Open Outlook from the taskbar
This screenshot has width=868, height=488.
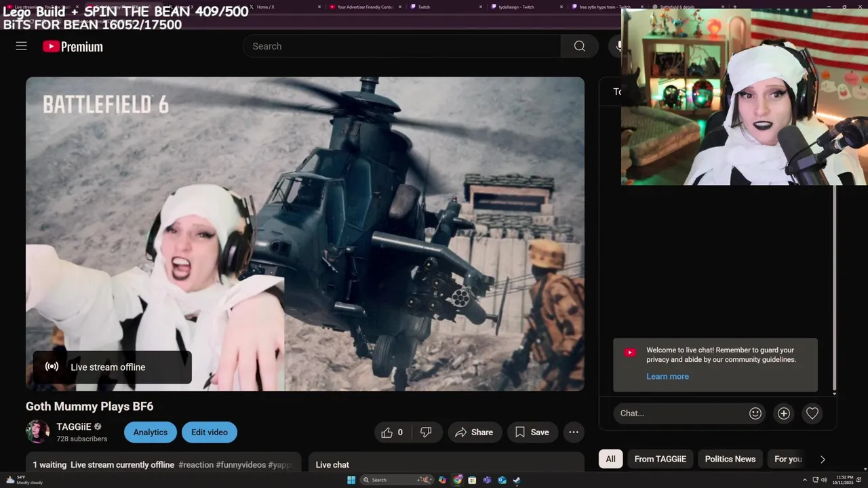click(502, 480)
